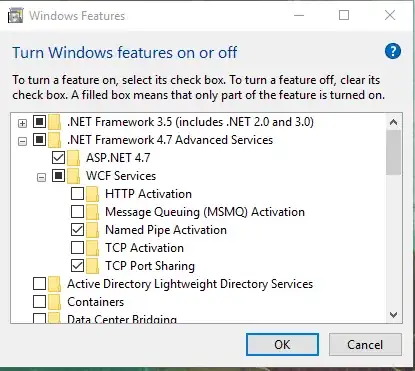Click the Windows Features title bar icon

pos(16,16)
